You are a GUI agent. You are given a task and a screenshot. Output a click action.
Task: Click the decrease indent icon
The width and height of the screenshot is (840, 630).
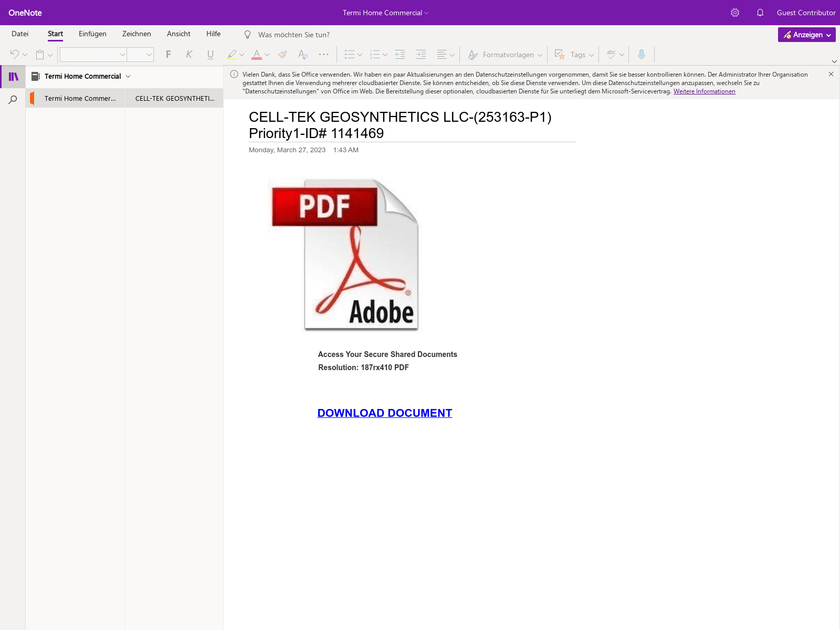coord(400,54)
